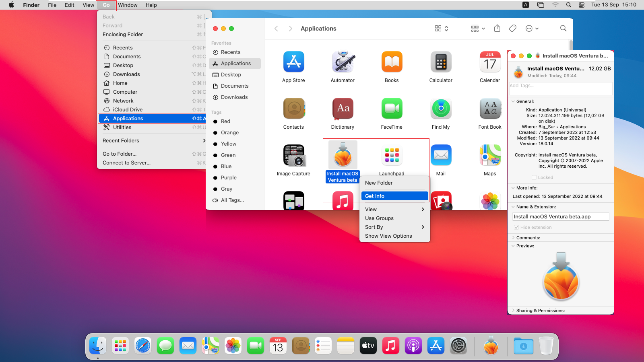Click the large preview image in Info window
This screenshot has height=362, width=644.
561,276
